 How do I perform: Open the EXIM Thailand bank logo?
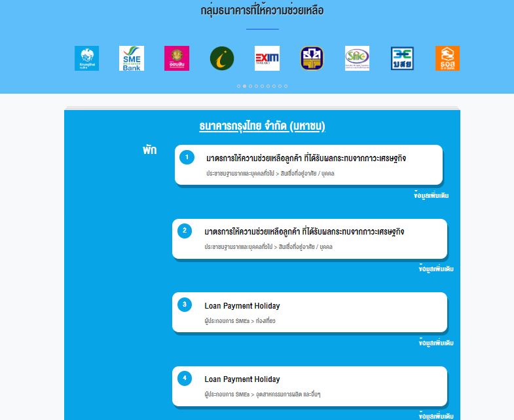tap(267, 58)
